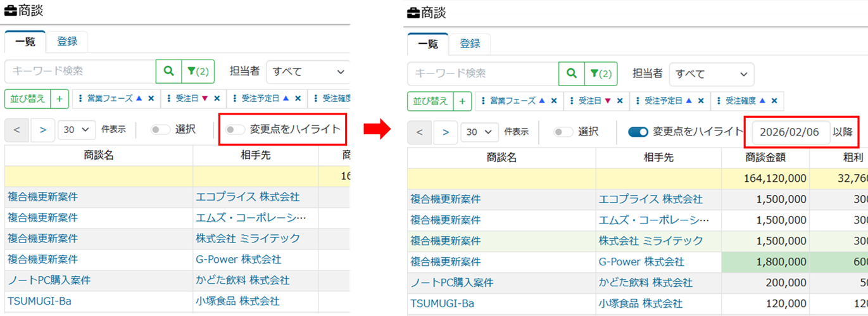Click the ascending arrow on 営業フェーズ, right panel
This screenshot has width=868, height=316.
point(543,100)
